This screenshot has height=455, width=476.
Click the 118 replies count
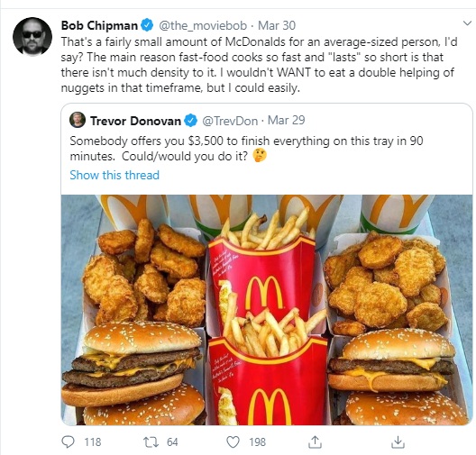click(93, 442)
